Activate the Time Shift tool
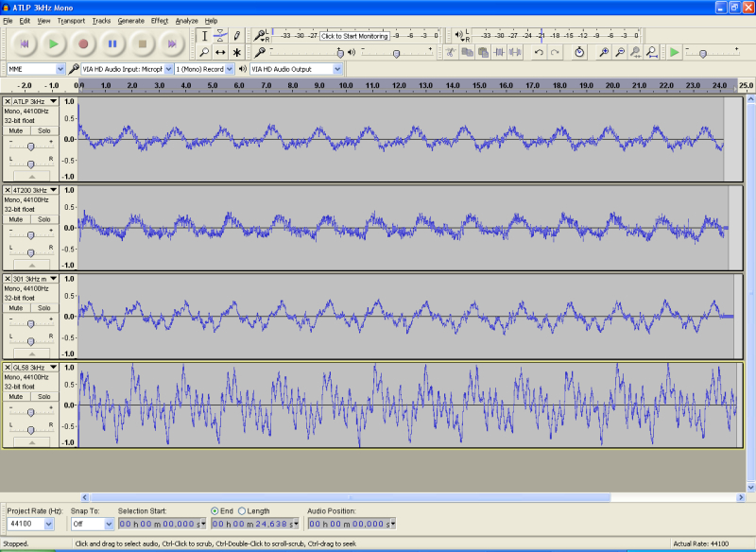 pos(220,52)
